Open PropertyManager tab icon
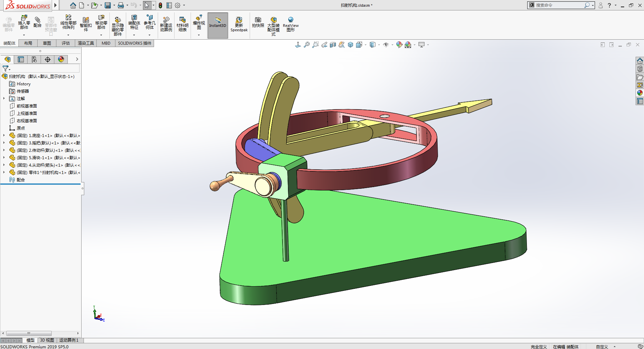Image resolution: width=644 pixels, height=349 pixels. pos(21,59)
